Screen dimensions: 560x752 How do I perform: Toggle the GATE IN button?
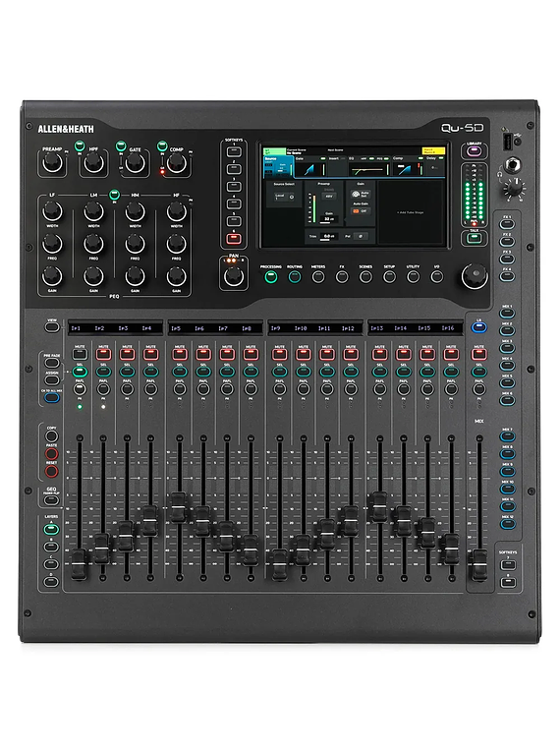tap(121, 145)
